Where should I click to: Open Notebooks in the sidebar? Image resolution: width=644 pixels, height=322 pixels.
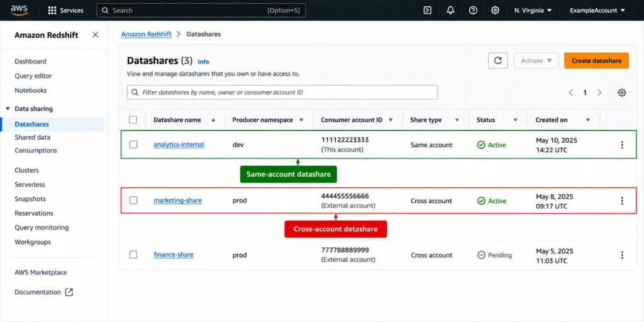(30, 91)
